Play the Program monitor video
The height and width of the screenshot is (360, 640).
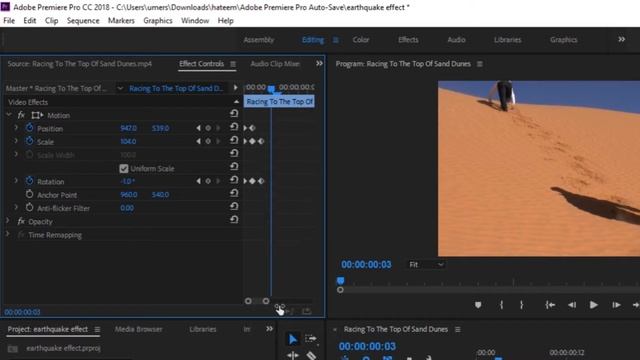click(x=594, y=305)
